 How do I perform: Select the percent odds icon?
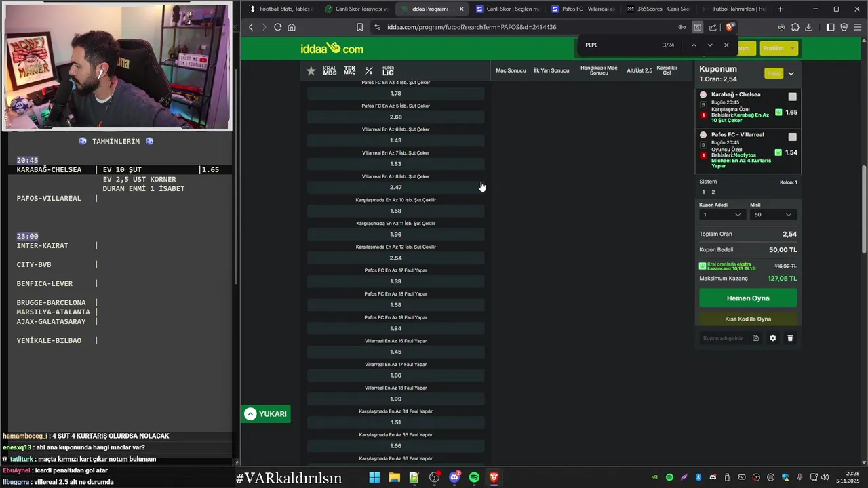click(369, 70)
